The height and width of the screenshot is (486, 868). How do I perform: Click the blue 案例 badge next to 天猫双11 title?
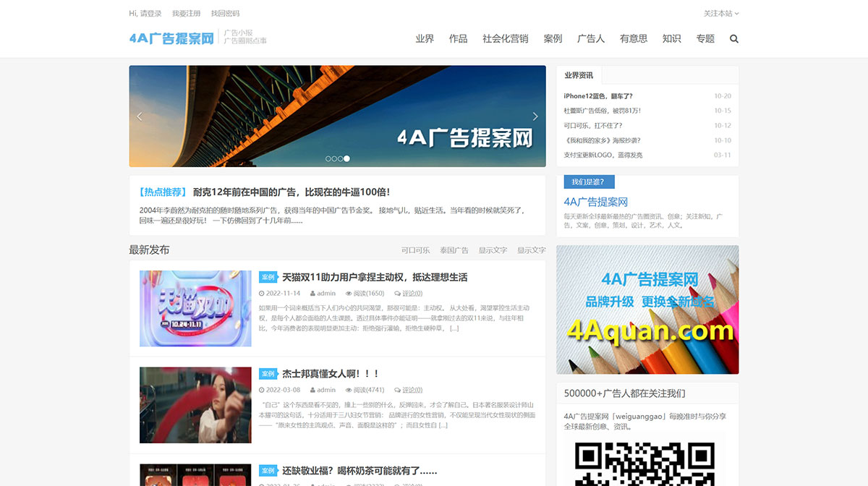[269, 277]
